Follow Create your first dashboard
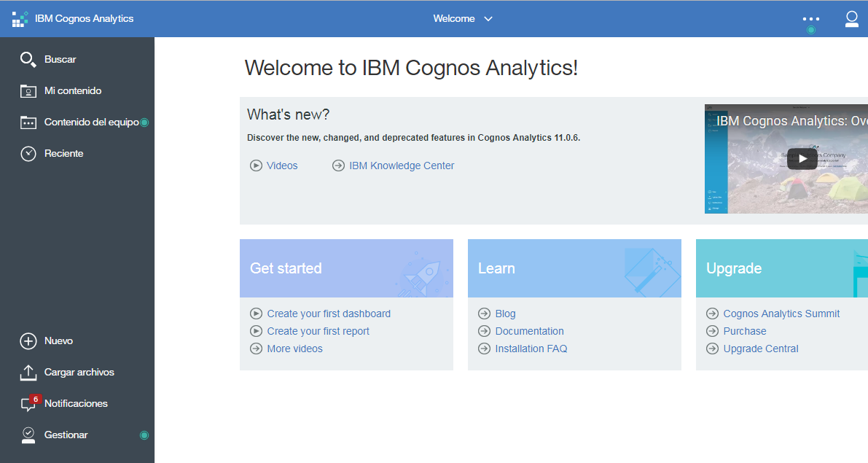868x463 pixels. (329, 314)
